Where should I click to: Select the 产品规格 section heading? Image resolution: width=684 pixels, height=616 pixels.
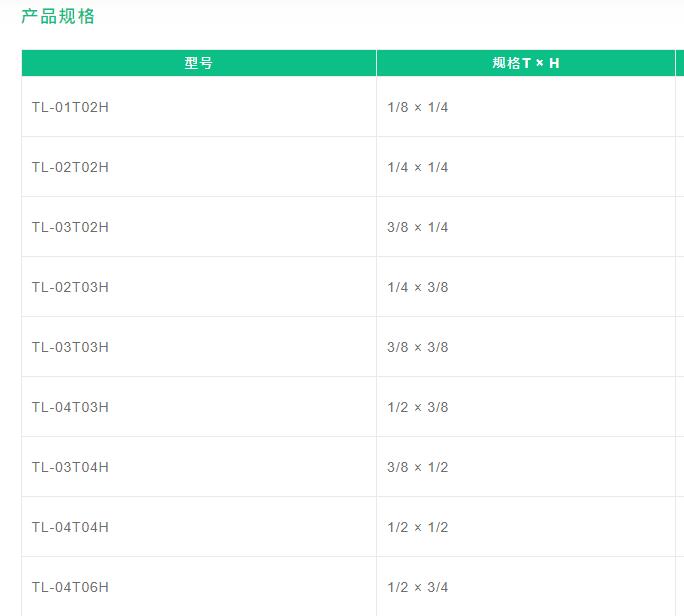[58, 17]
